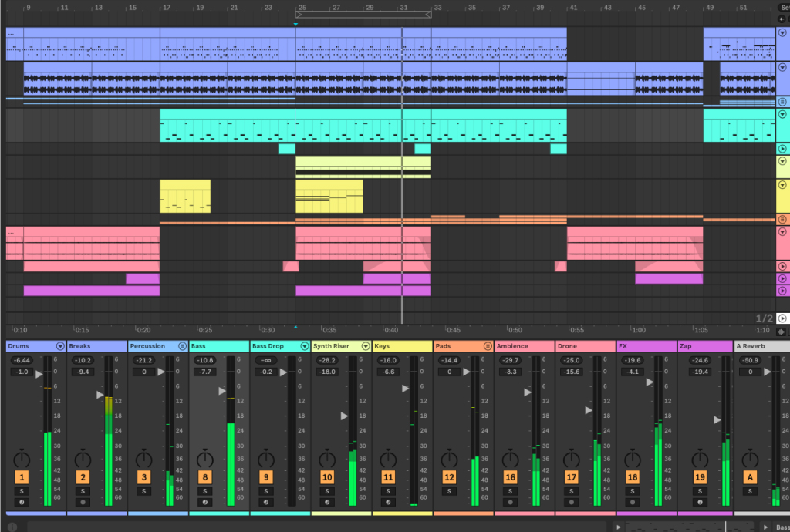The height and width of the screenshot is (532, 790).
Task: Arm the FX track for recording
Action: click(633, 502)
